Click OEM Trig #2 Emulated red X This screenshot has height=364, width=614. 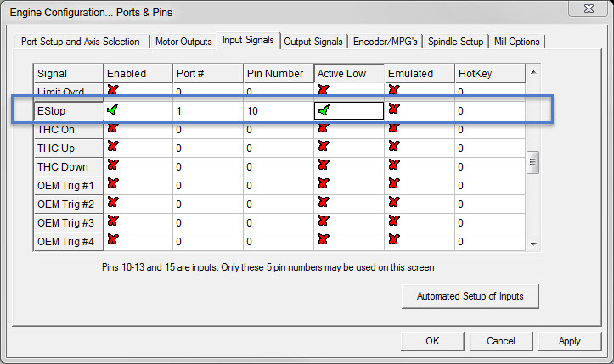pyautogui.click(x=394, y=203)
